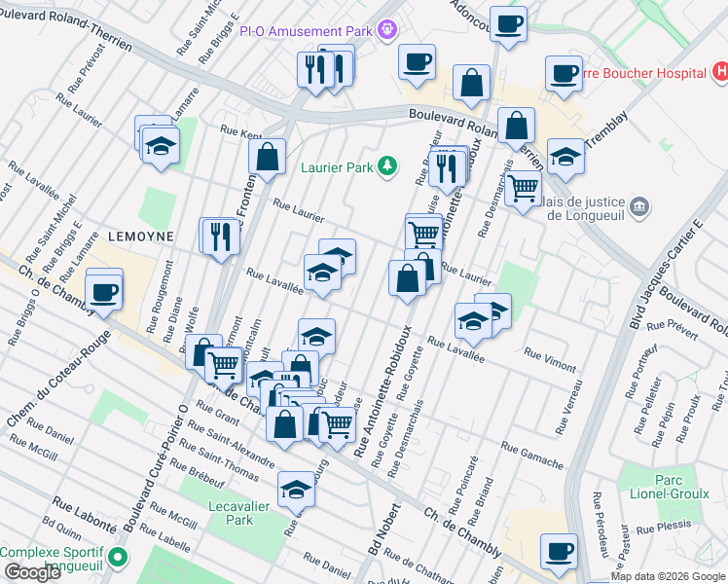Click the Chem. du Coteau-Rouge label
Screen dimensions: 728x584
(x=58, y=379)
